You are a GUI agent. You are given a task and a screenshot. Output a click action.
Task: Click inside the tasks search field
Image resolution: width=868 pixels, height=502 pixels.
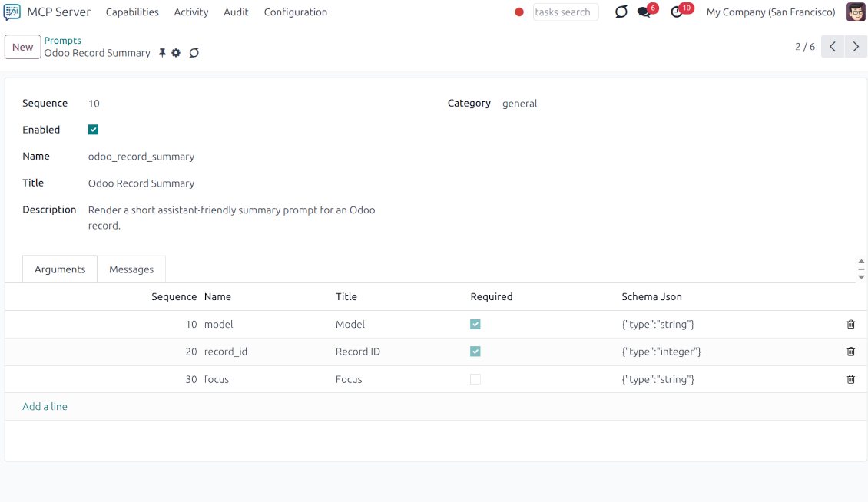click(x=565, y=12)
